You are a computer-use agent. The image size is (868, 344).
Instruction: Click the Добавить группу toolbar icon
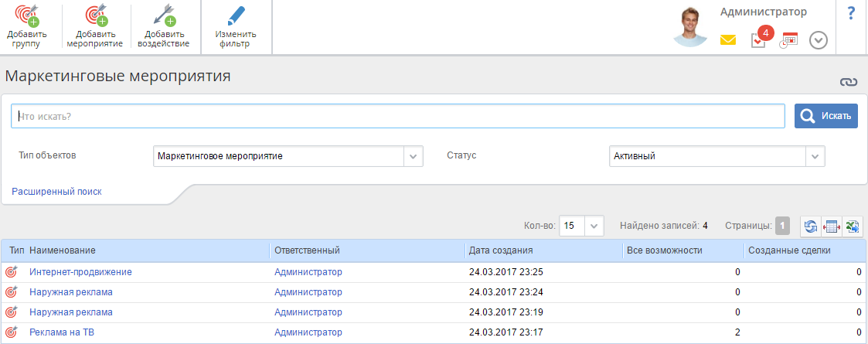[x=26, y=16]
